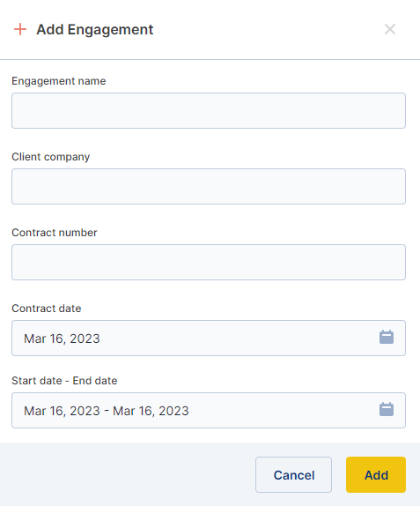Focus the Client company text box
The width and height of the screenshot is (420, 506).
point(209,187)
